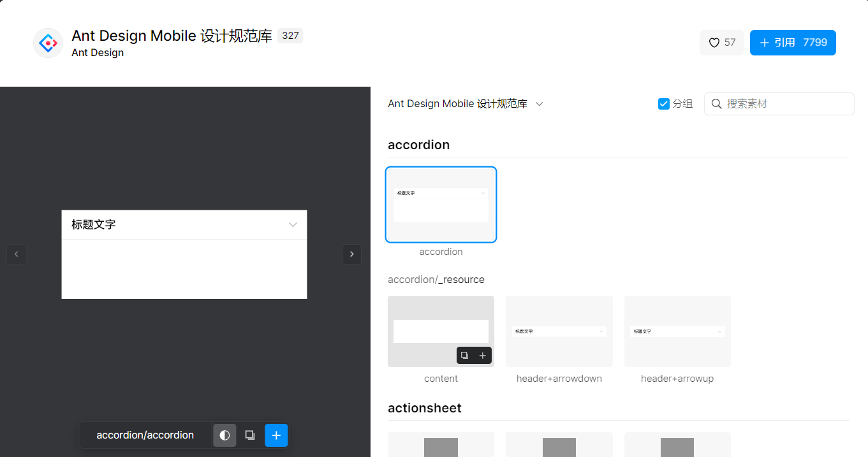868x457 pixels.
Task: Click the 327 count badge
Action: pyautogui.click(x=290, y=36)
